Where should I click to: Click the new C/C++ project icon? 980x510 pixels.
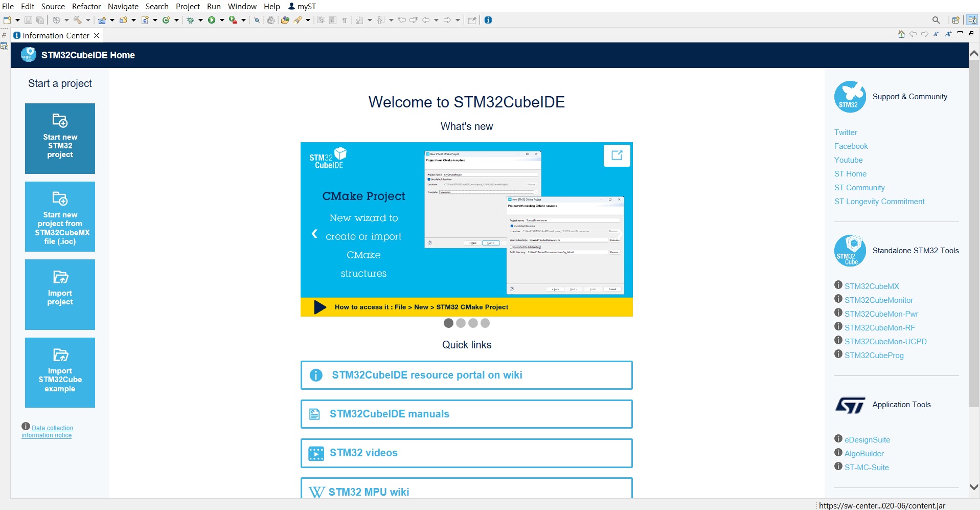[102, 20]
